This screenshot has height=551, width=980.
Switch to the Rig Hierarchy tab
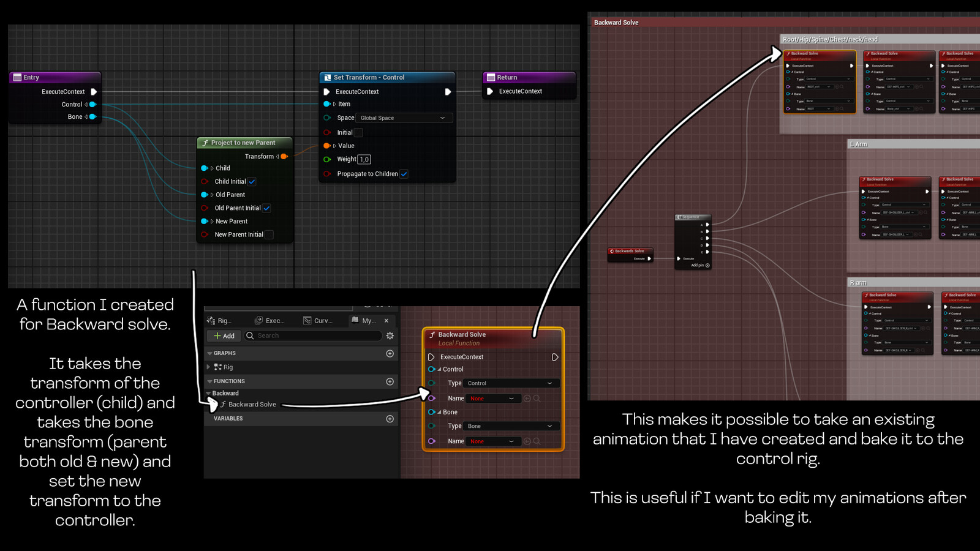(220, 321)
